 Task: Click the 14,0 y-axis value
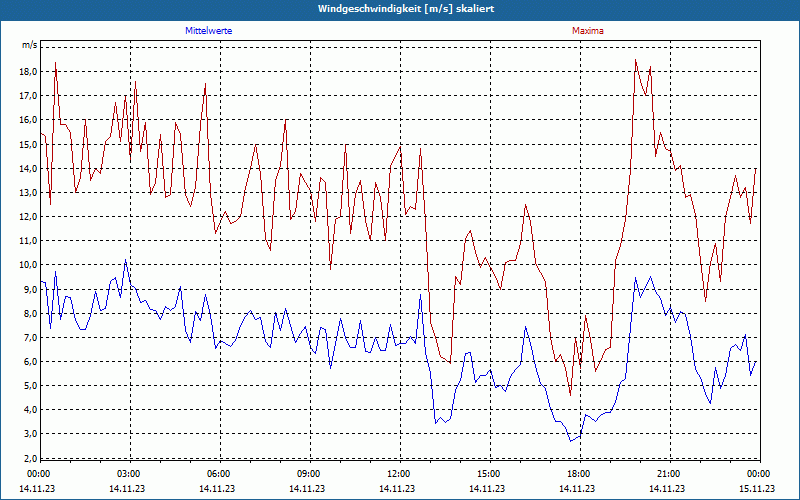coord(29,168)
